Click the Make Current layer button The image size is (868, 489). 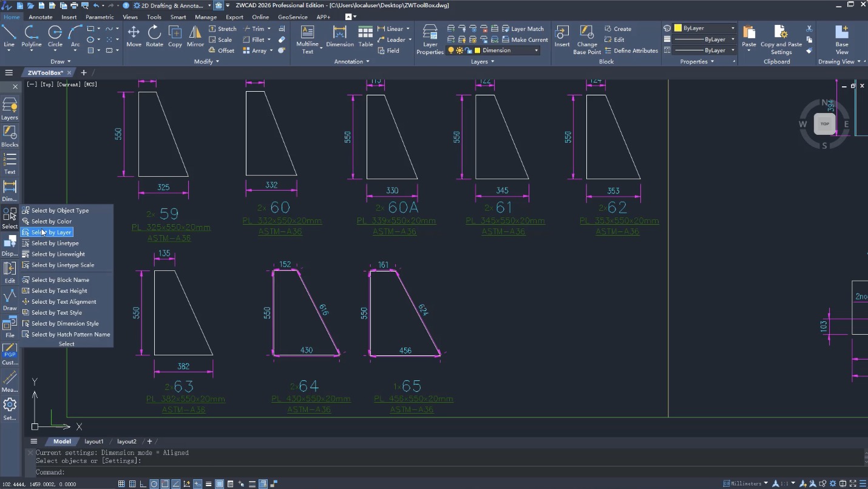525,39
